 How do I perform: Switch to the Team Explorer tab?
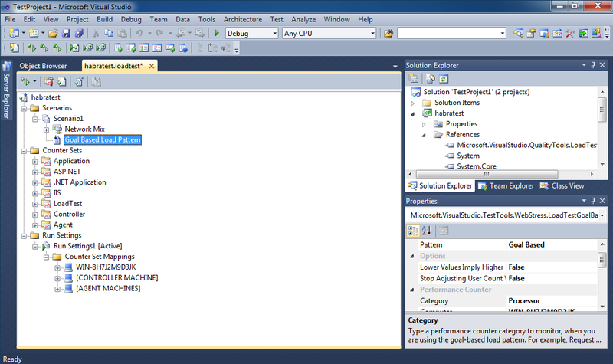[x=506, y=186]
